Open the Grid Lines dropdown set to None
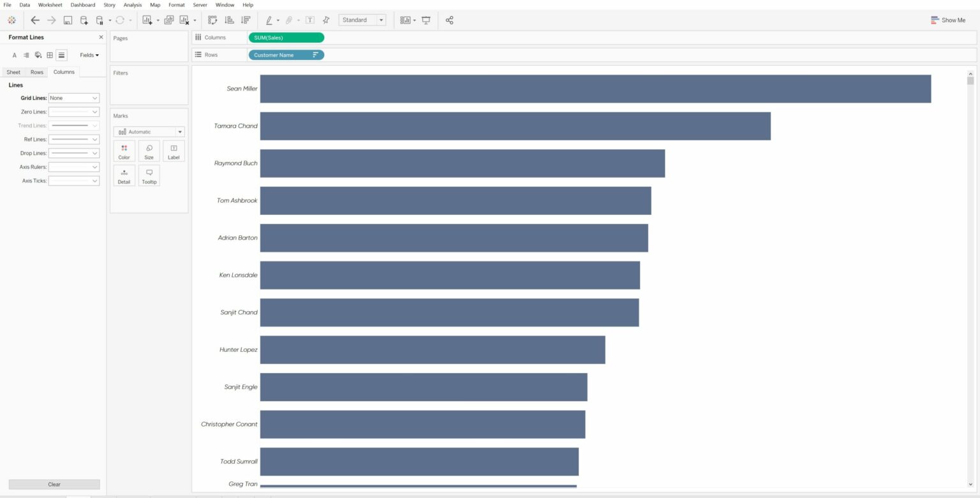 point(73,98)
